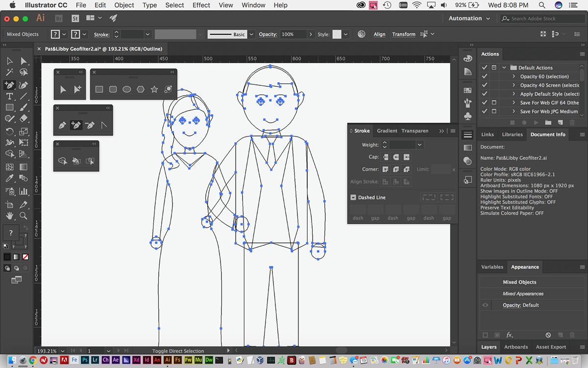Toggle Apply Default Style action checkmark

(485, 94)
